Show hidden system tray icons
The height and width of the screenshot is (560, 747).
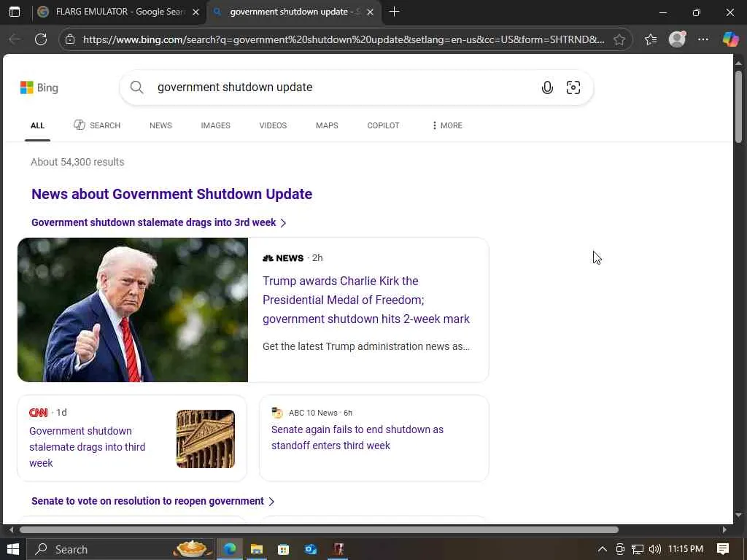coord(602,550)
